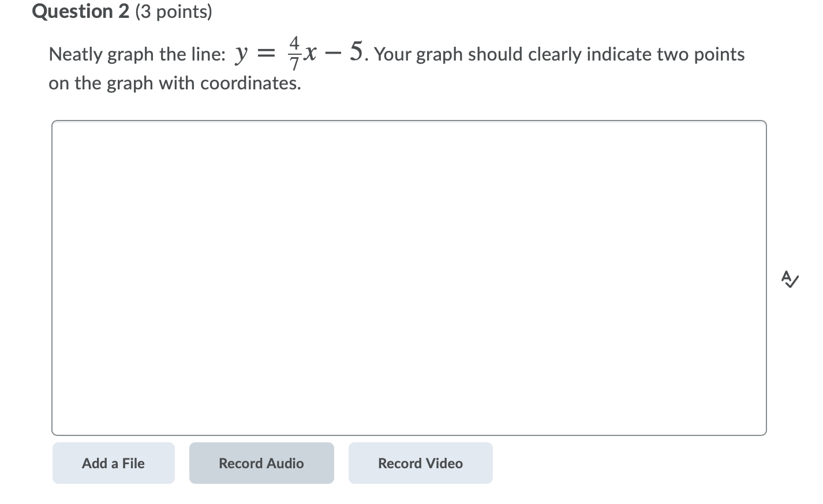The height and width of the screenshot is (504, 823).
Task: Start a video recording with Record Video
Action: 420,463
